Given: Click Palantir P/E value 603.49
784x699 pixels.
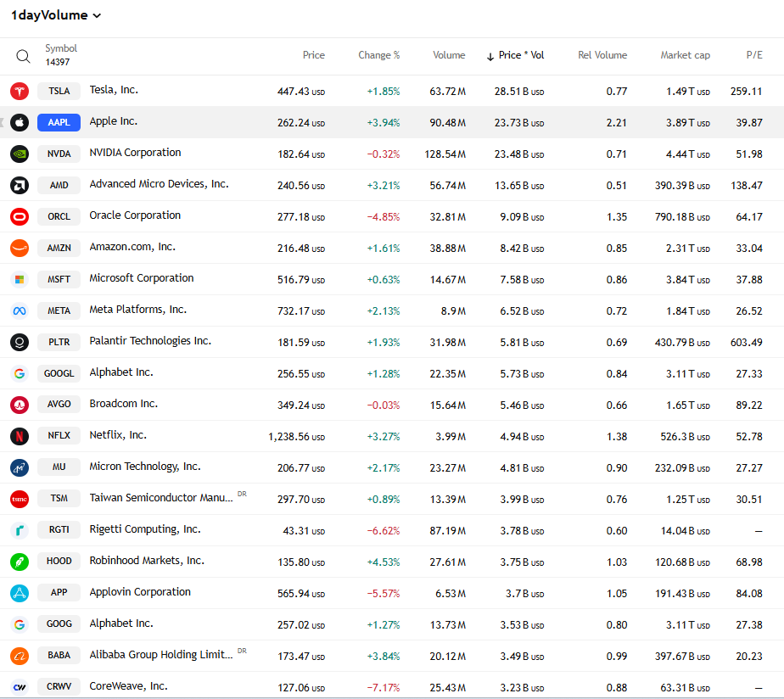Looking at the screenshot, I should tap(746, 343).
